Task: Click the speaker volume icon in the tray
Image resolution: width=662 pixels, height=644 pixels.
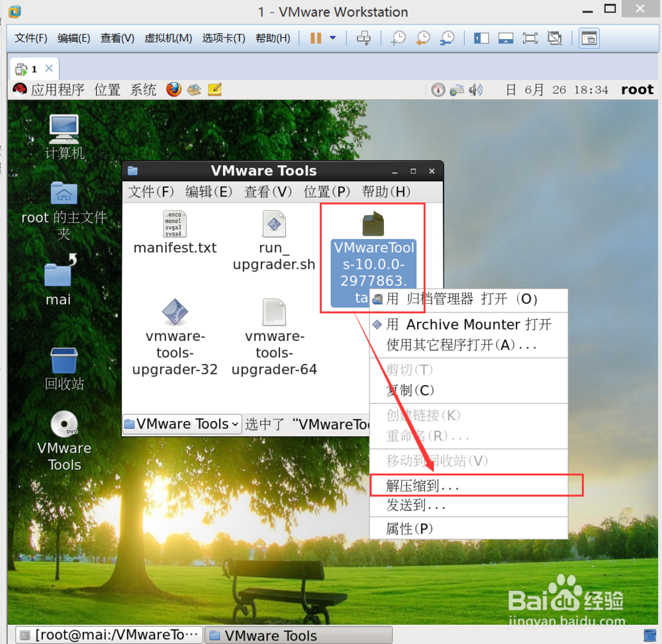Action: coord(475,89)
